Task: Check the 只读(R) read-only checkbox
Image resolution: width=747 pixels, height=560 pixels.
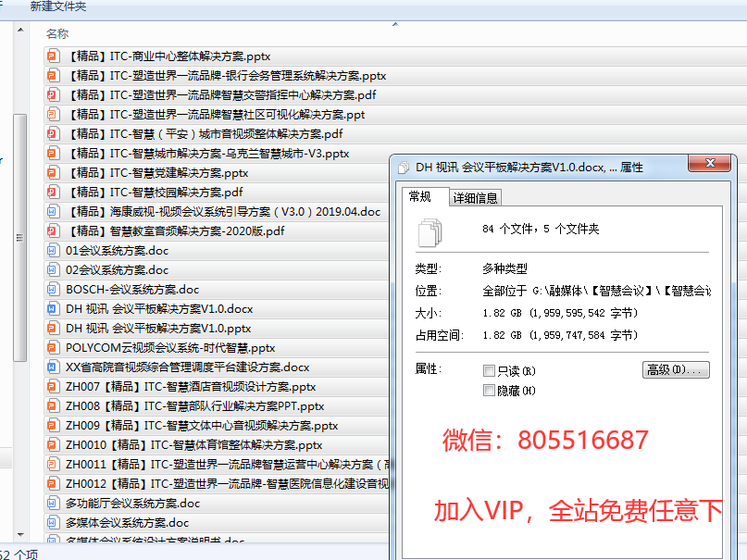Action: [489, 370]
